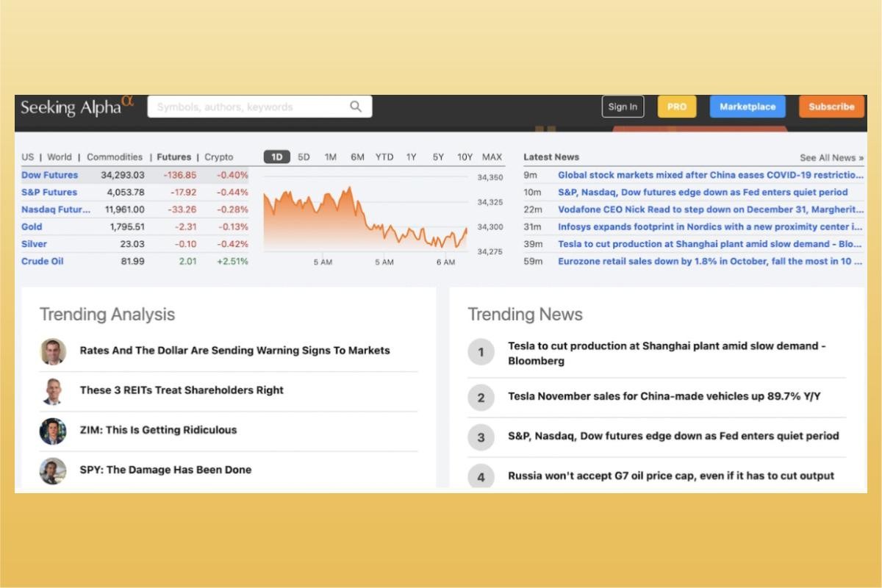The height and width of the screenshot is (588, 882).
Task: Select the Futures tab
Action: pos(174,157)
